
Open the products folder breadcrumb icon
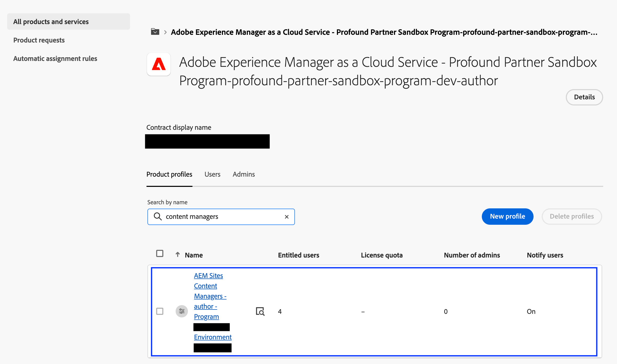point(155,32)
